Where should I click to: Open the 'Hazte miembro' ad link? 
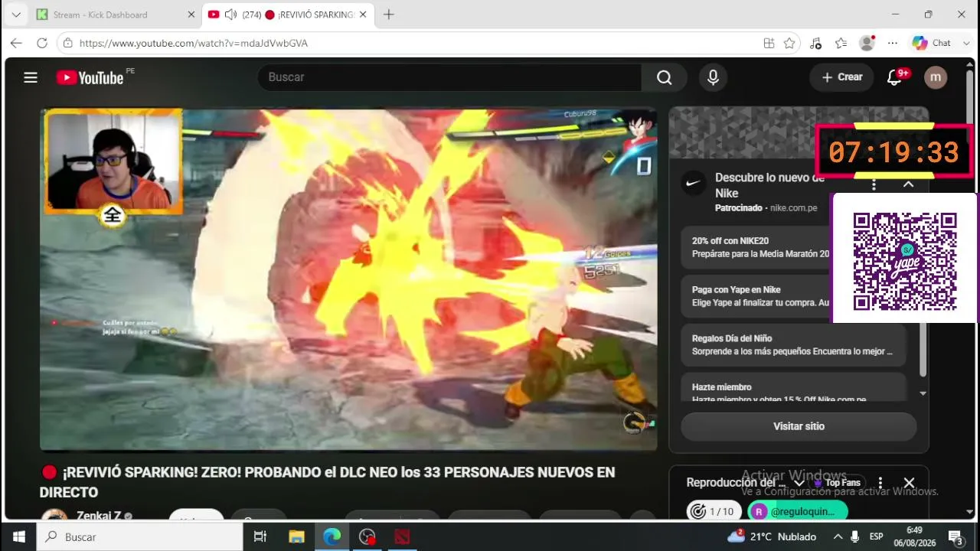pyautogui.click(x=793, y=388)
